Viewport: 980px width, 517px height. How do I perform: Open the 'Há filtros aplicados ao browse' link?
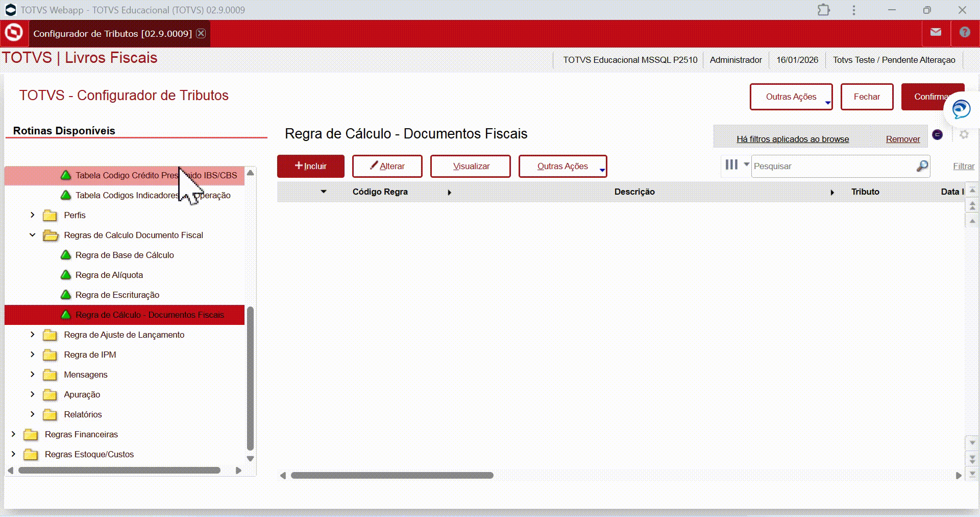(793, 139)
